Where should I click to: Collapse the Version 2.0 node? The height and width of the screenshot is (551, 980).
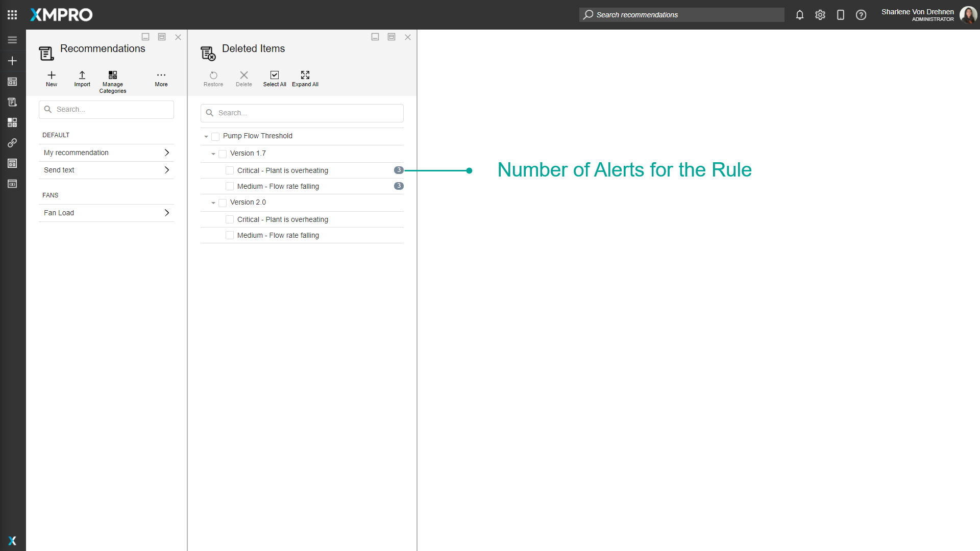[213, 203]
